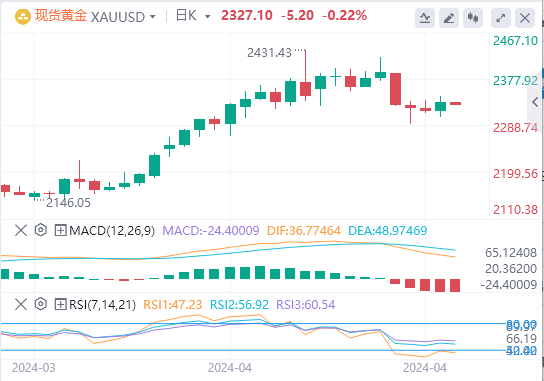
Task: Click the 65.12408 MACD axis value
Action: [x=511, y=253]
